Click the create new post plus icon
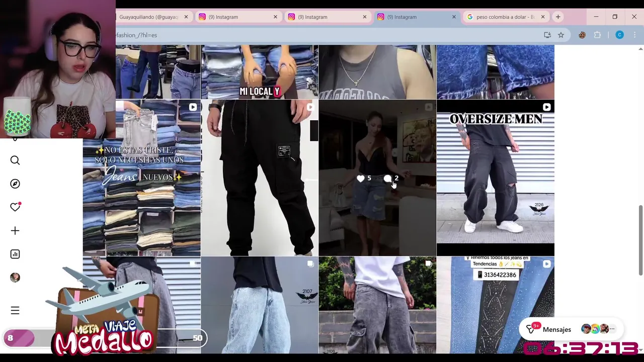Screen dimensions: 644x362 15,231
